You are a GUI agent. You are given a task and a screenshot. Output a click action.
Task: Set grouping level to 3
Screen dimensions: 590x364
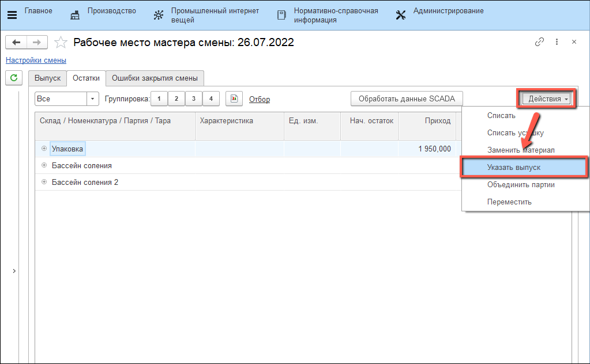pos(193,99)
